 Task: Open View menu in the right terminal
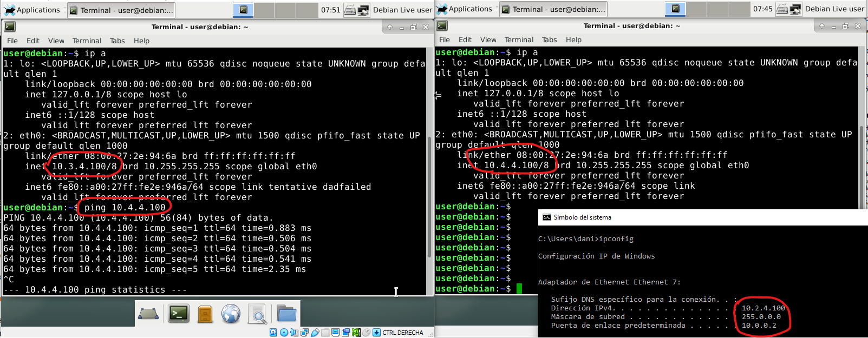(x=488, y=39)
